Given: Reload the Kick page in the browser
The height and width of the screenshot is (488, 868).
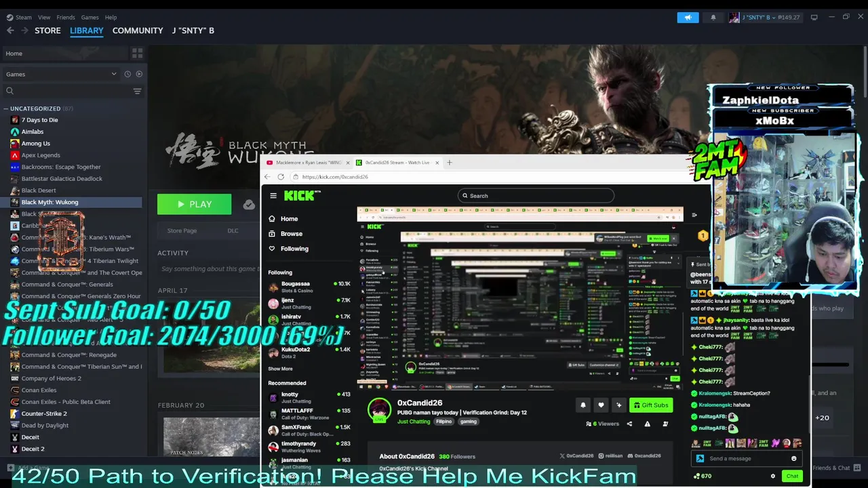Looking at the screenshot, I should [281, 177].
